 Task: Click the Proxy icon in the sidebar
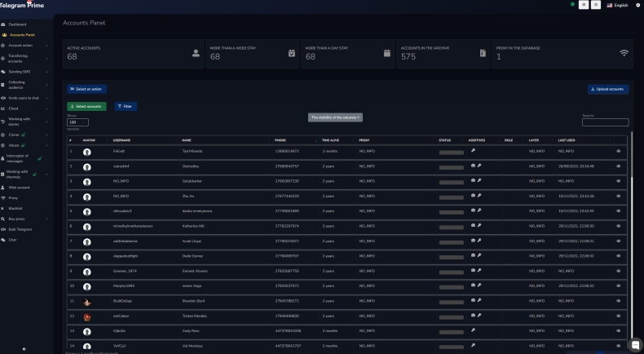(3, 197)
